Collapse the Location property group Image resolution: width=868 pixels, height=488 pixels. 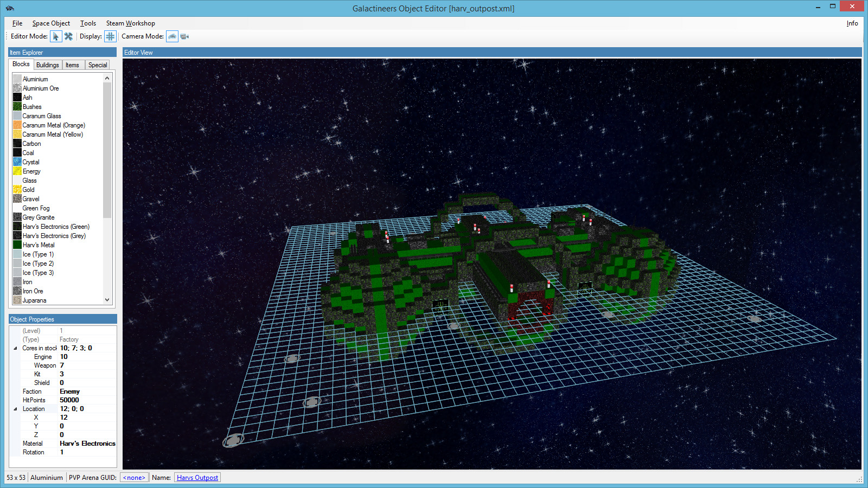(x=15, y=408)
